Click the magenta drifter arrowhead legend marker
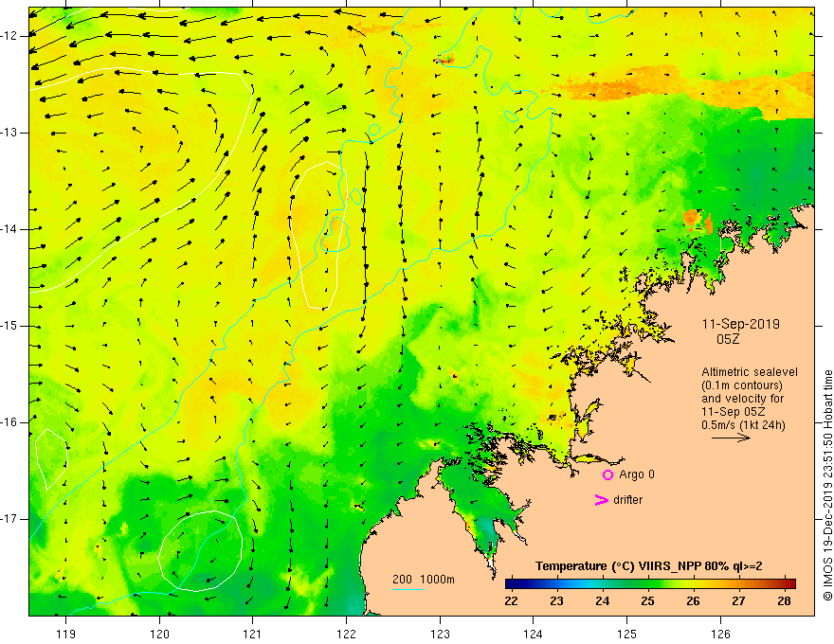The image size is (834, 644). (601, 500)
